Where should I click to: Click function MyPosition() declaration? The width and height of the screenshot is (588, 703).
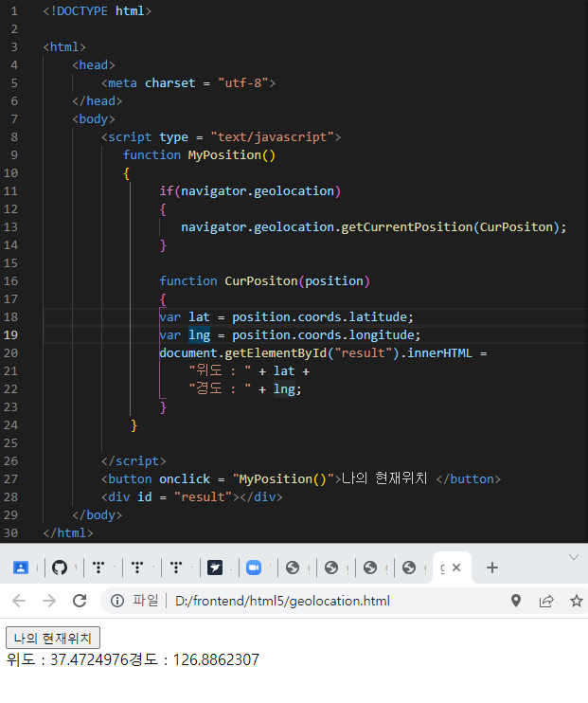pos(199,155)
